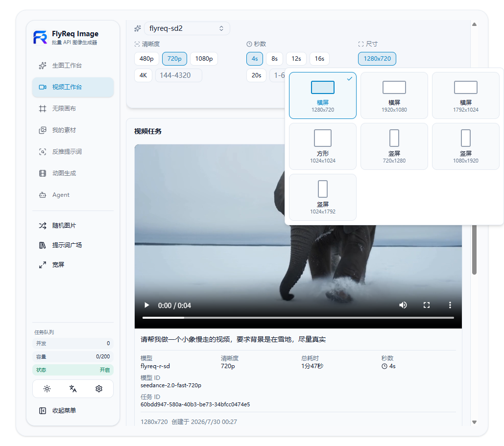The image size is (504, 446).
Task: Pick the 1920x1080 landscape size
Action: (x=394, y=95)
